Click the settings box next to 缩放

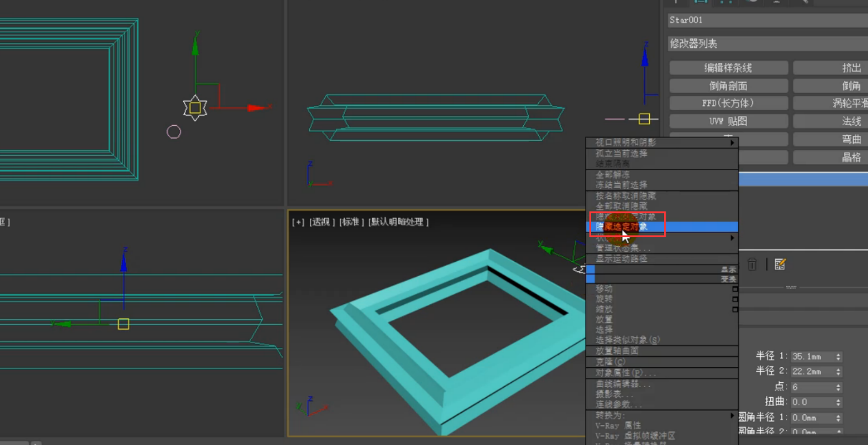tap(735, 310)
